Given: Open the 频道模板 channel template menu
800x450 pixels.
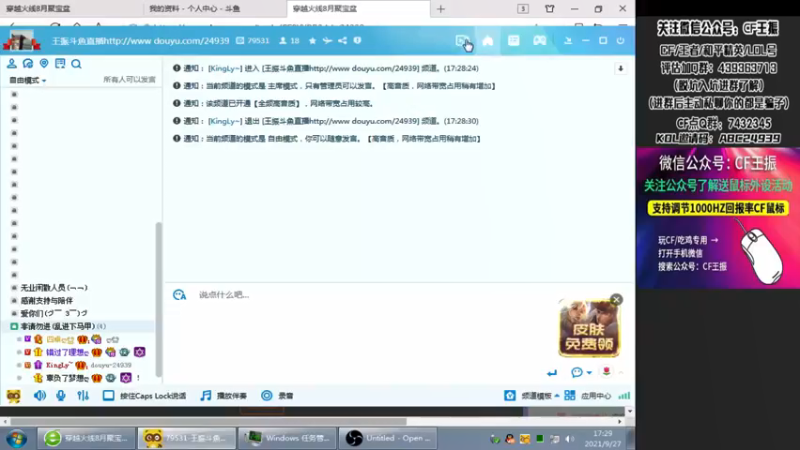Looking at the screenshot, I should click(x=531, y=396).
